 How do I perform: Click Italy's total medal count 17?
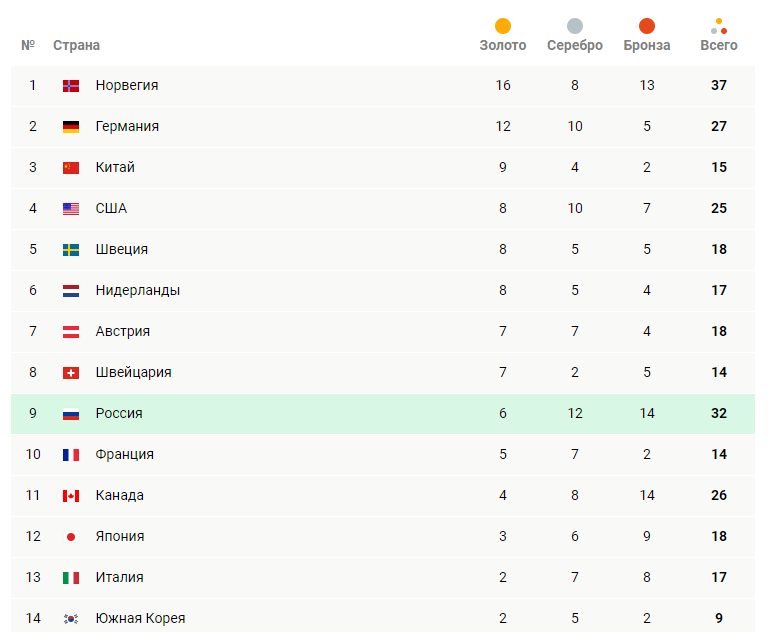tap(719, 578)
